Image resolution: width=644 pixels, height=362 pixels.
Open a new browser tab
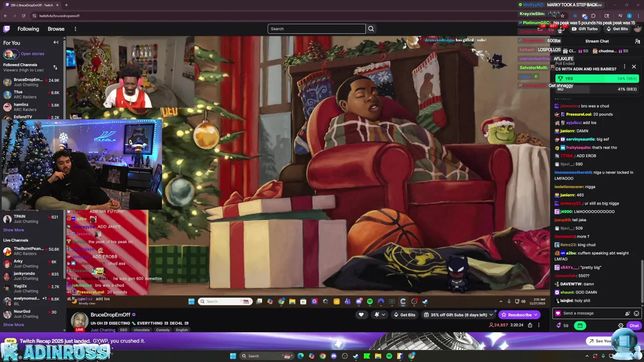(66, 5)
